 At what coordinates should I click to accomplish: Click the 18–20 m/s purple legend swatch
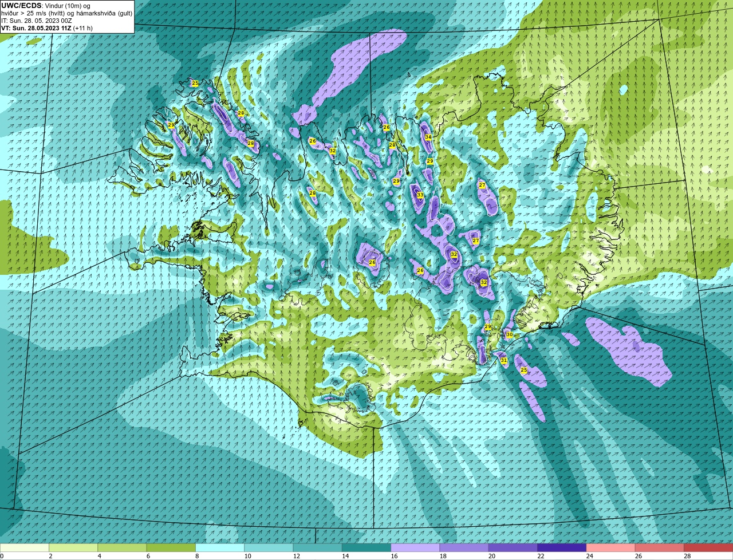(464, 547)
